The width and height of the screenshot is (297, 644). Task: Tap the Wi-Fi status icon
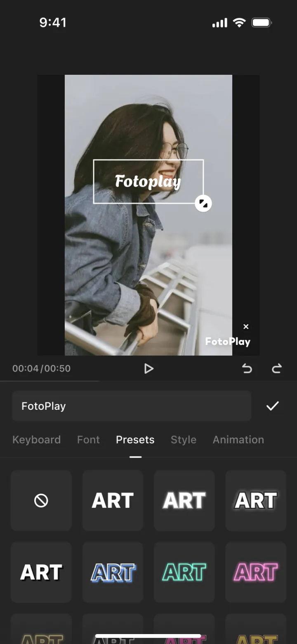click(x=239, y=22)
